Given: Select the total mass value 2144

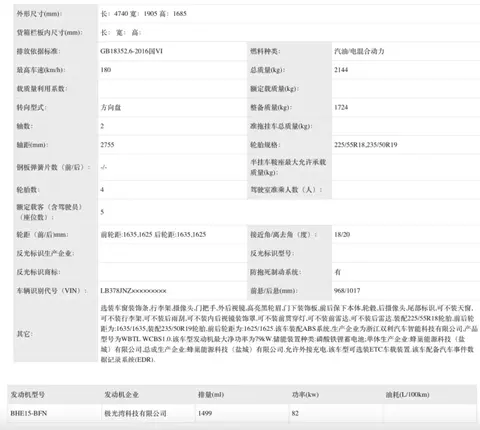Looking at the screenshot, I should 341,70.
